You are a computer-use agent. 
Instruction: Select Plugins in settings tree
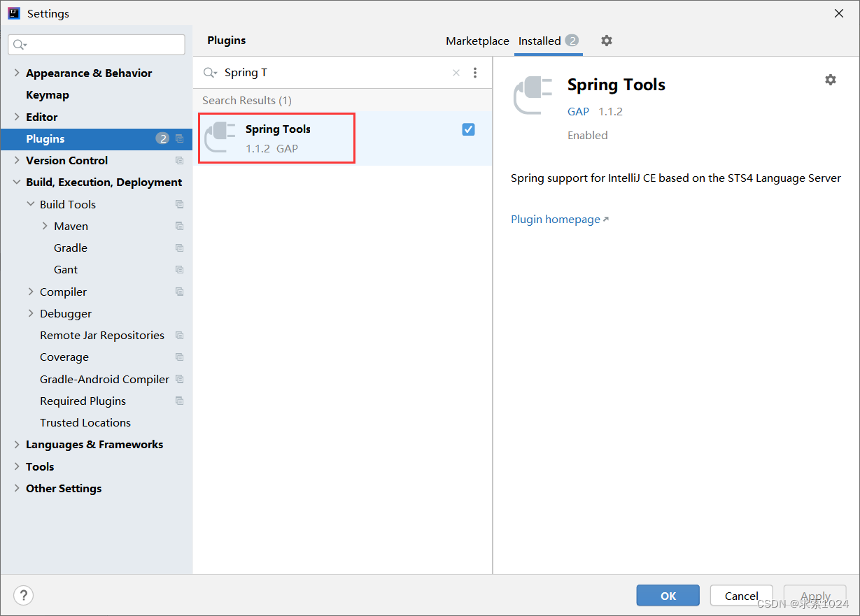[96, 138]
